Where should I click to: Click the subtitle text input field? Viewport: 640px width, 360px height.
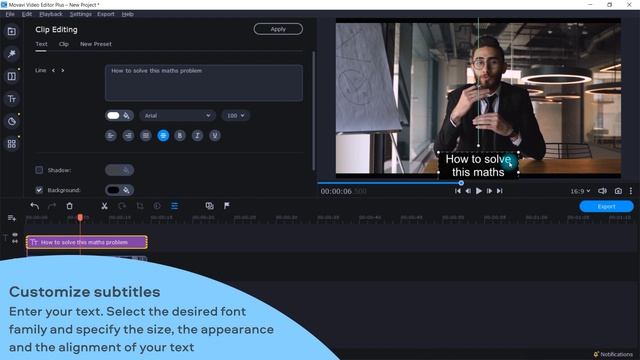204,83
